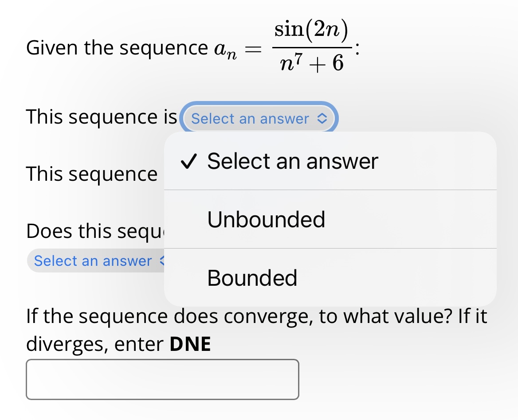Viewport: 518px width, 420px height.
Task: Click inside the empty answer input box
Action: [163, 380]
